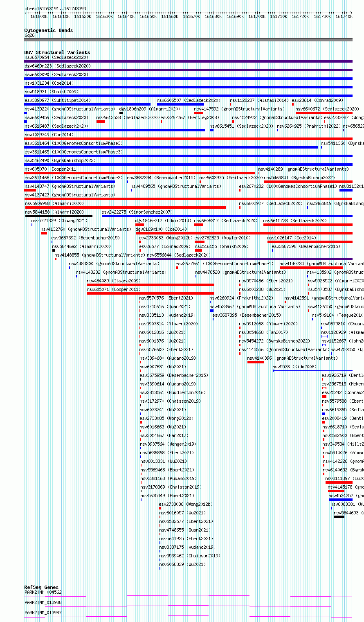Select nsv5462490 (ByrskaBishop2022) label
Viewport: 364px width, 622px height.
coord(60,160)
